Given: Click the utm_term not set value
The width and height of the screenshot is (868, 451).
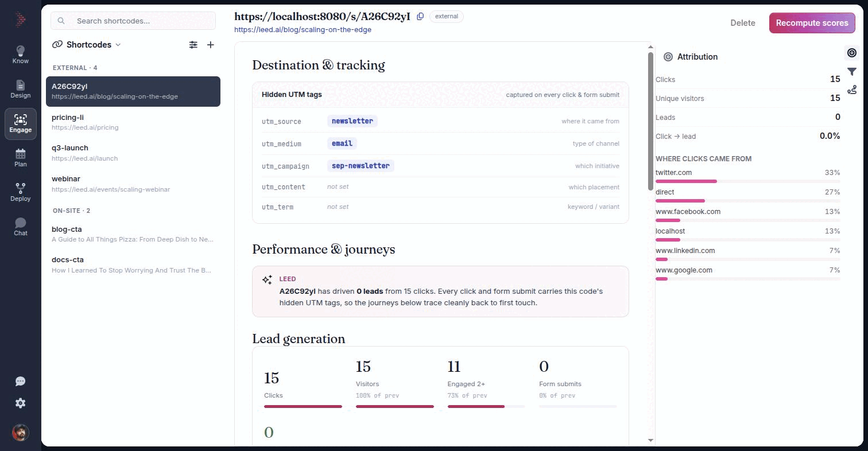Looking at the screenshot, I should [338, 207].
